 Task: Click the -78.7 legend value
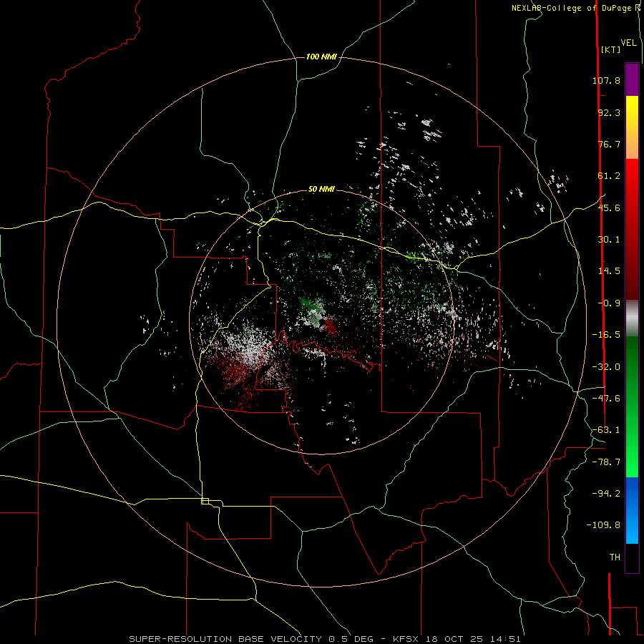point(606,462)
